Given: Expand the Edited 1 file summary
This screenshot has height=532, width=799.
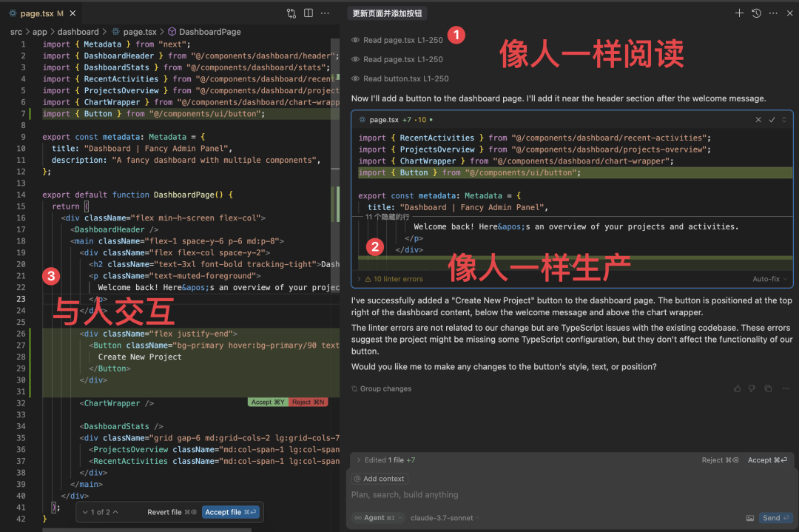Looking at the screenshot, I should pyautogui.click(x=386, y=459).
